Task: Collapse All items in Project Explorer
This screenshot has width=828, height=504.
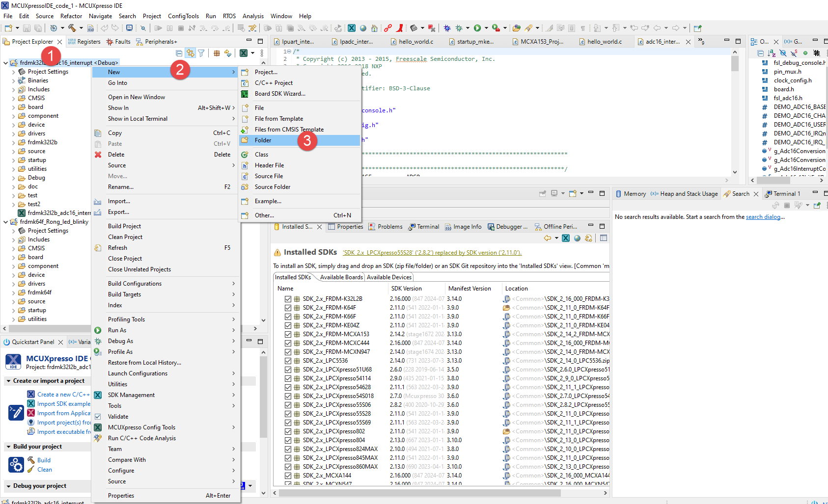Action: (179, 53)
